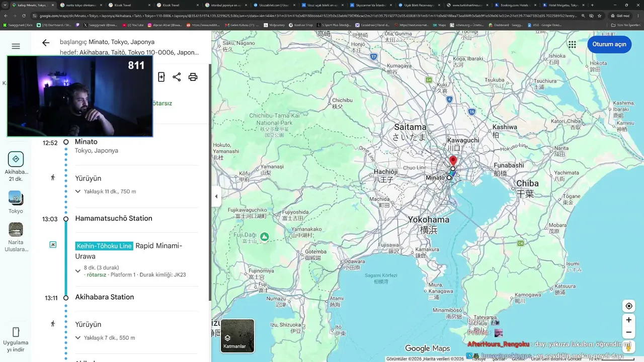Open the Google apps grid
The width and height of the screenshot is (644, 362).
pos(572,44)
